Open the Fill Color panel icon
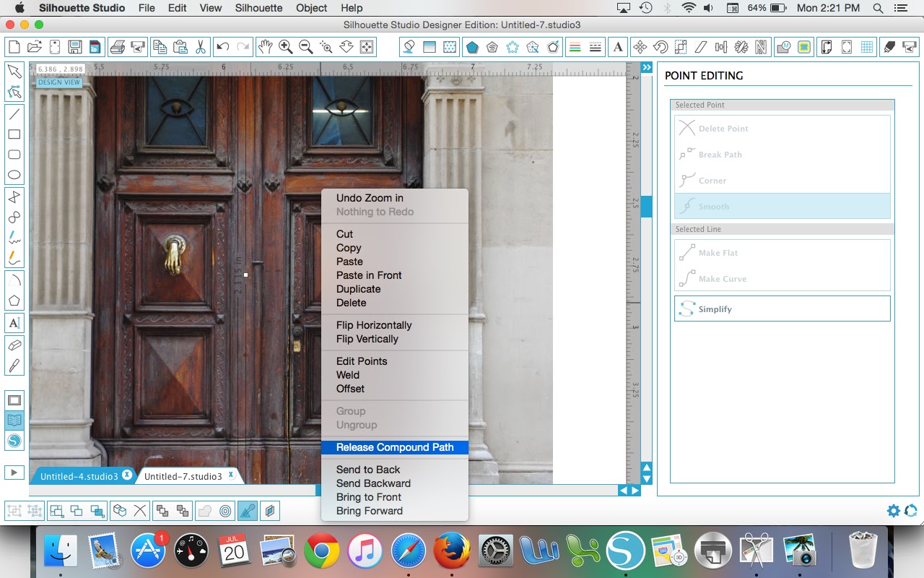This screenshot has height=578, width=924. [409, 47]
